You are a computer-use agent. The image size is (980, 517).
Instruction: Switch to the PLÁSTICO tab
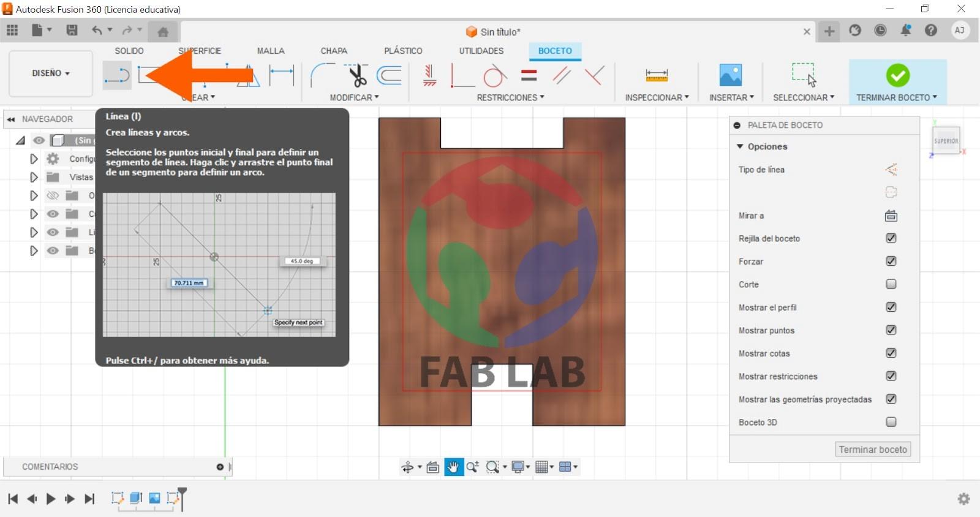[403, 51]
